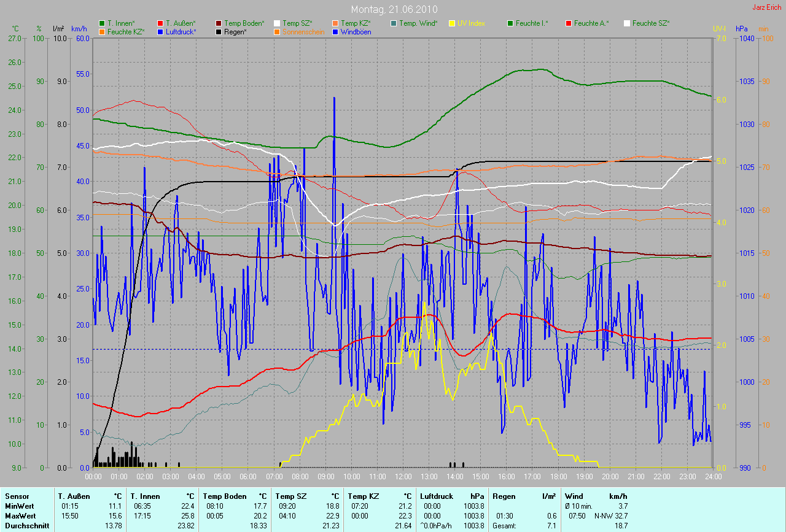Image resolution: width=786 pixels, height=532 pixels.
Task: Select the black Regen legend marker
Action: pos(219,31)
